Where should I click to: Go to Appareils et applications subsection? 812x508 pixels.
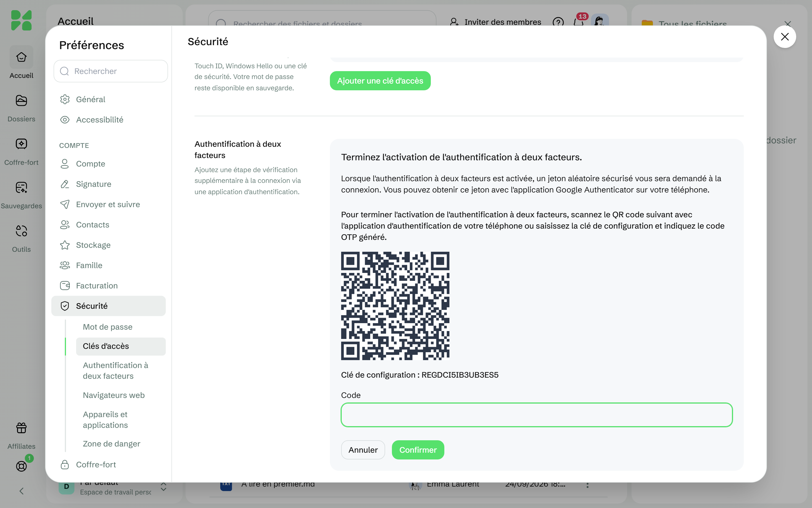[121, 420]
